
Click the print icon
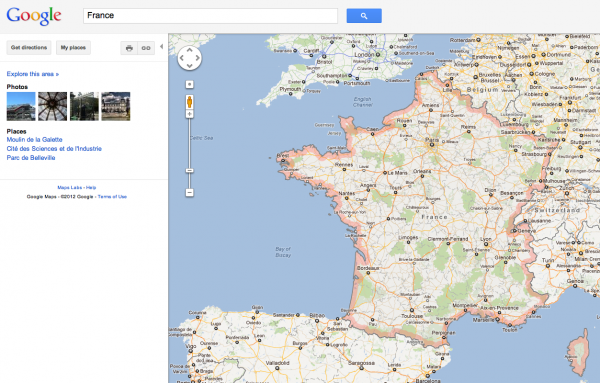tap(129, 48)
